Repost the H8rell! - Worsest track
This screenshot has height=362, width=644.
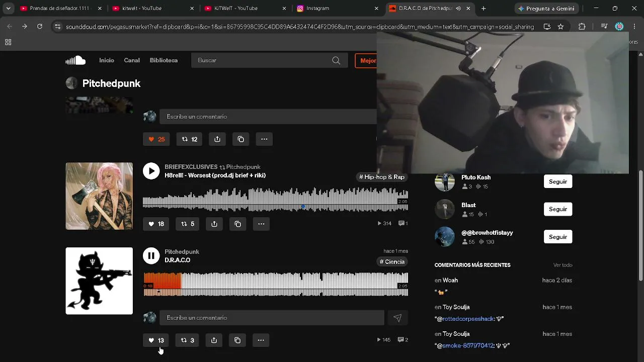187,224
